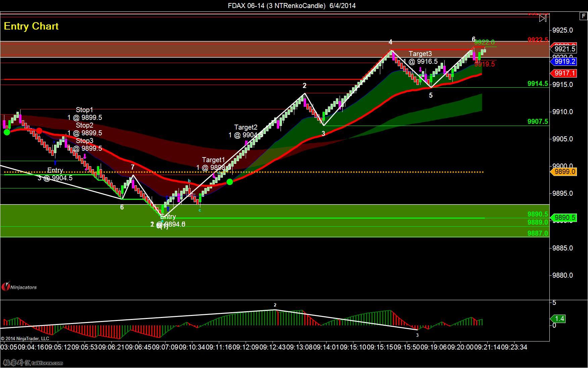Click the red 9919.5 swing low label
This screenshot has height=368, width=588.
485,64
